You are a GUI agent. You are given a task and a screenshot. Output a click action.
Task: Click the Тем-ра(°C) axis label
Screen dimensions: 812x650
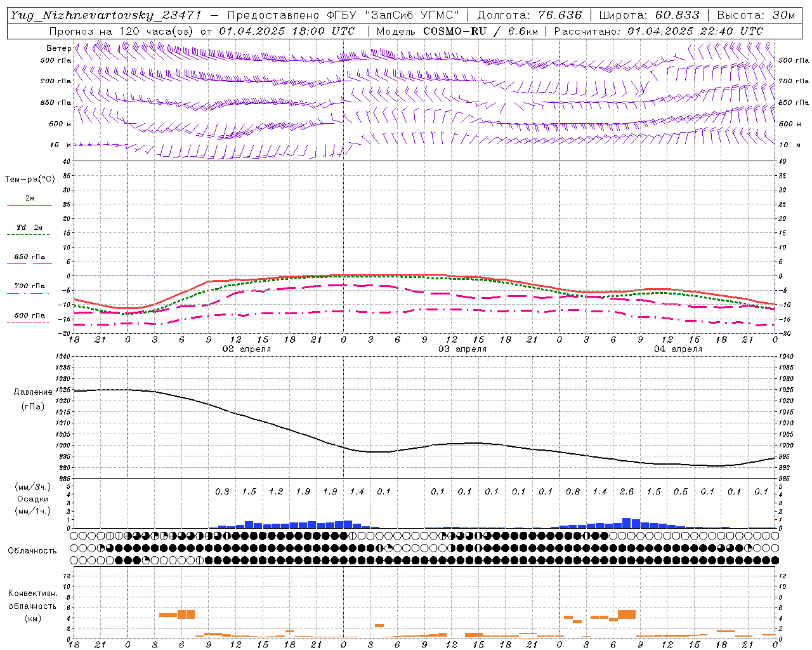(x=30, y=180)
